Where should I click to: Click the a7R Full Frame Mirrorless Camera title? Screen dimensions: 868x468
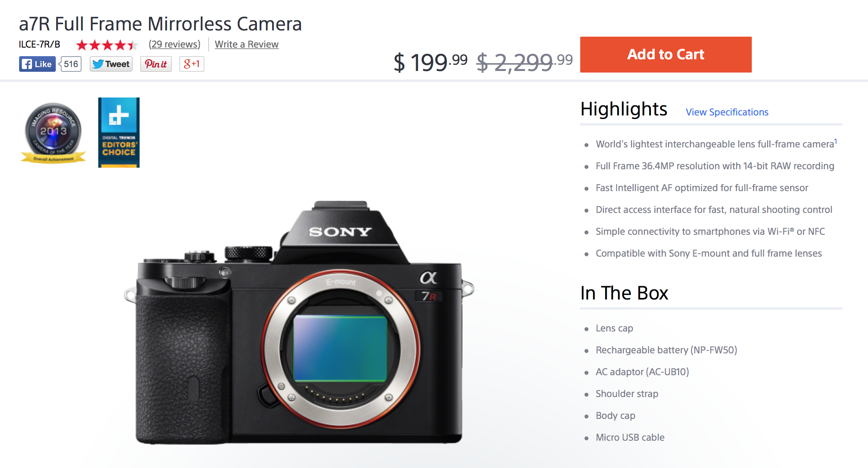click(160, 24)
